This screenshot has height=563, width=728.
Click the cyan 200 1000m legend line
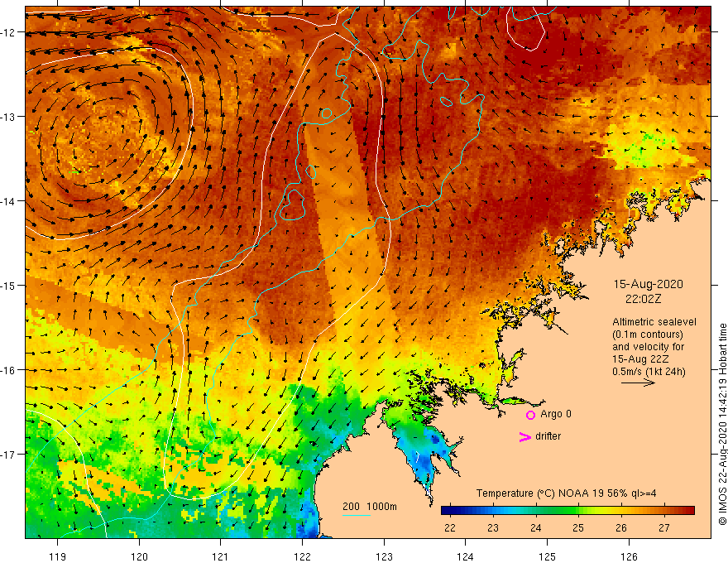click(x=356, y=515)
